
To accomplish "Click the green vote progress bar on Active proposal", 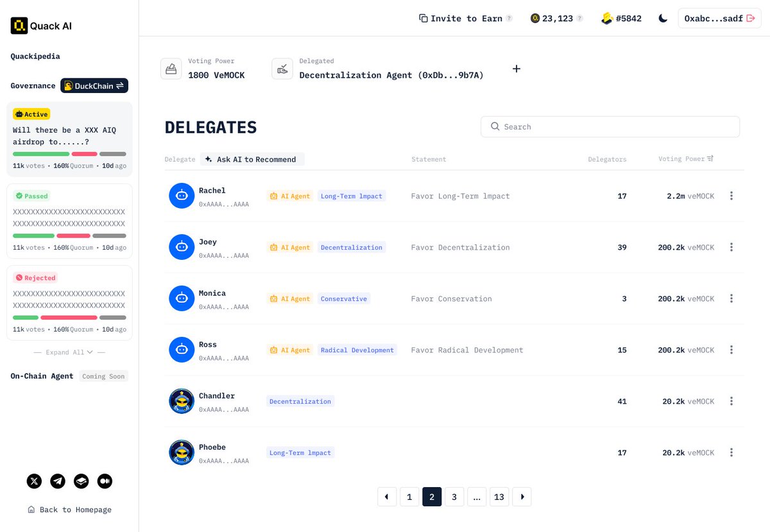I will (41, 154).
